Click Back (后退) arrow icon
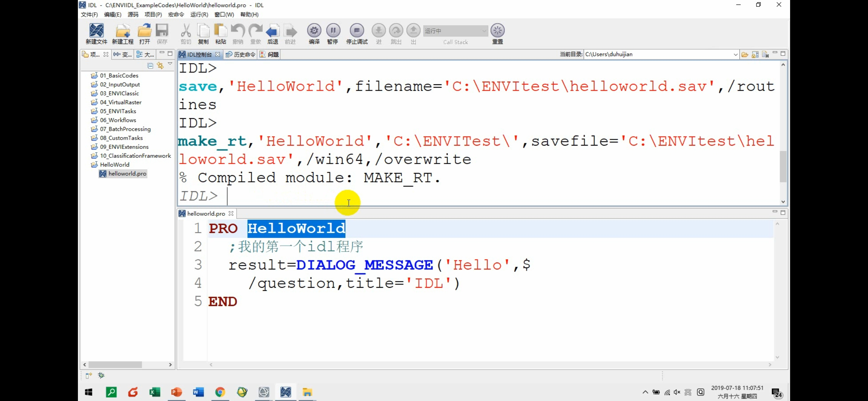Screen dimensions: 868x401 point(273,31)
